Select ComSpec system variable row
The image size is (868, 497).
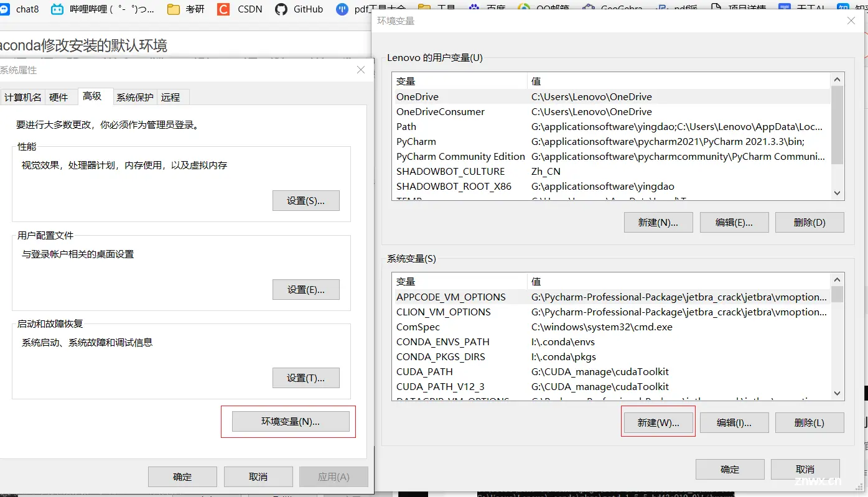(612, 327)
